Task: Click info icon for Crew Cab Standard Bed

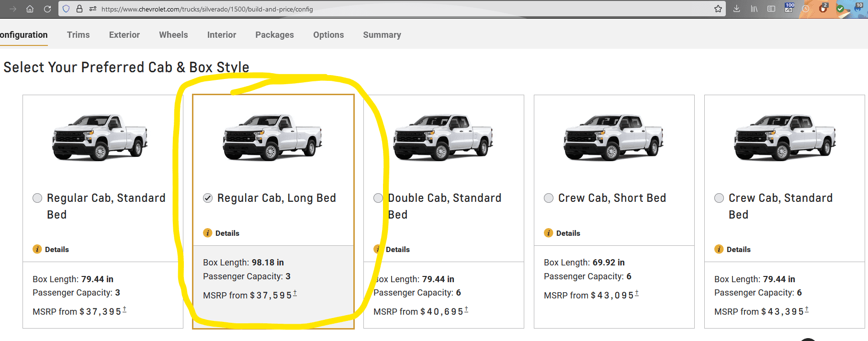Action: point(719,249)
